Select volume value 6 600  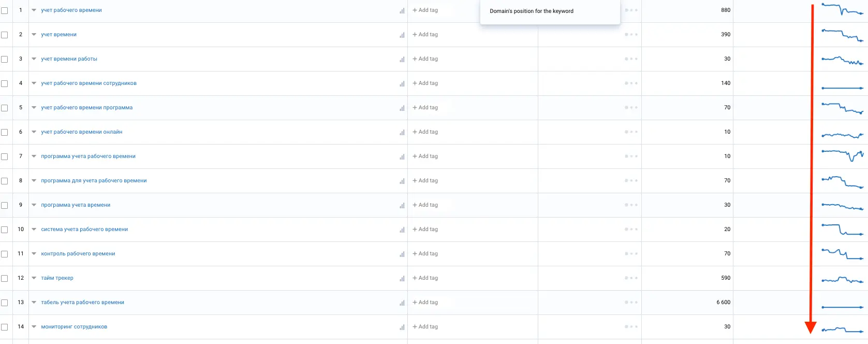click(x=724, y=303)
